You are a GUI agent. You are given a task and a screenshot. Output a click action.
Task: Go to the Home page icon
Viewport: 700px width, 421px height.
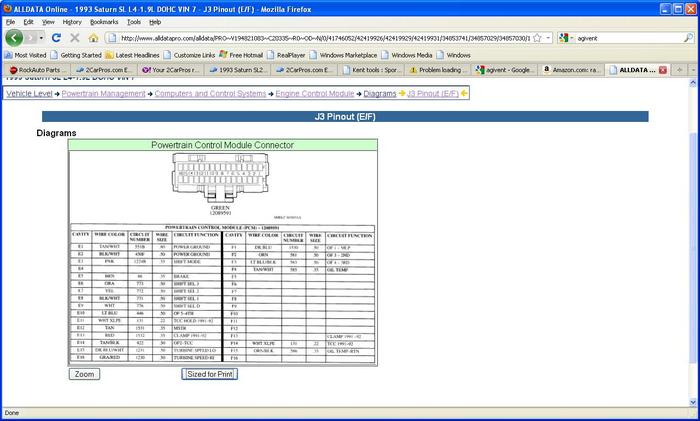[93, 38]
